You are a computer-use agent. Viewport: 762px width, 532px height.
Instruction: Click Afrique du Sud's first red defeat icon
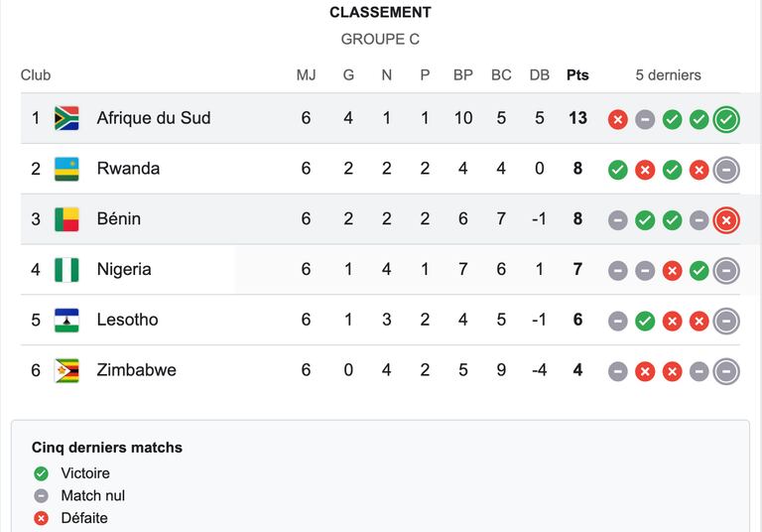click(x=618, y=120)
